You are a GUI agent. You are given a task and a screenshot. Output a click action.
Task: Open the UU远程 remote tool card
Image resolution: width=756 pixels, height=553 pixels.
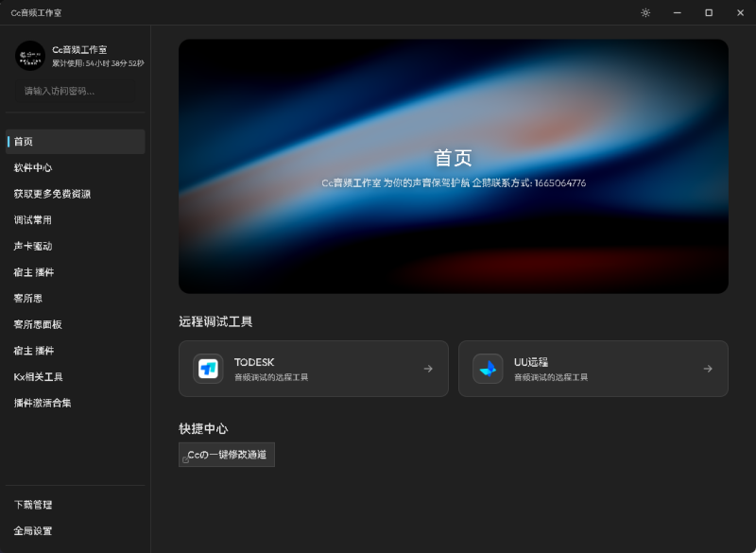coord(593,369)
